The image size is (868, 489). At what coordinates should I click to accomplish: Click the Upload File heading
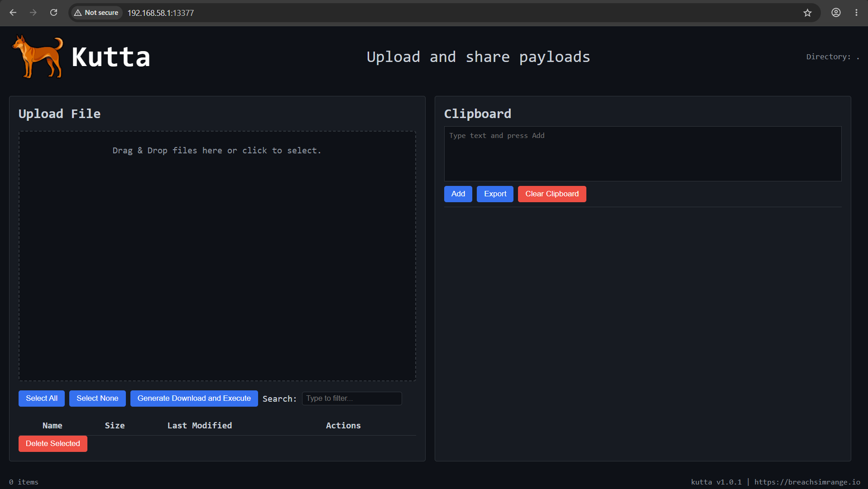[x=59, y=114]
